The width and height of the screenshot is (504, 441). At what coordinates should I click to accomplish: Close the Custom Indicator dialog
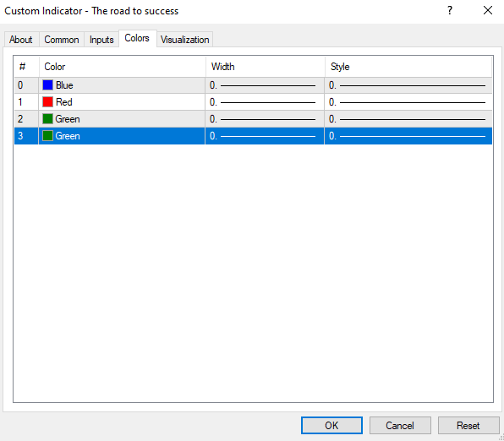(488, 11)
